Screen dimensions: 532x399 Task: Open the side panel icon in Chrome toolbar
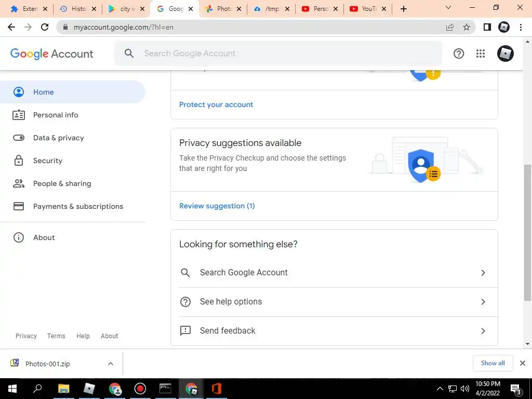tap(487, 27)
